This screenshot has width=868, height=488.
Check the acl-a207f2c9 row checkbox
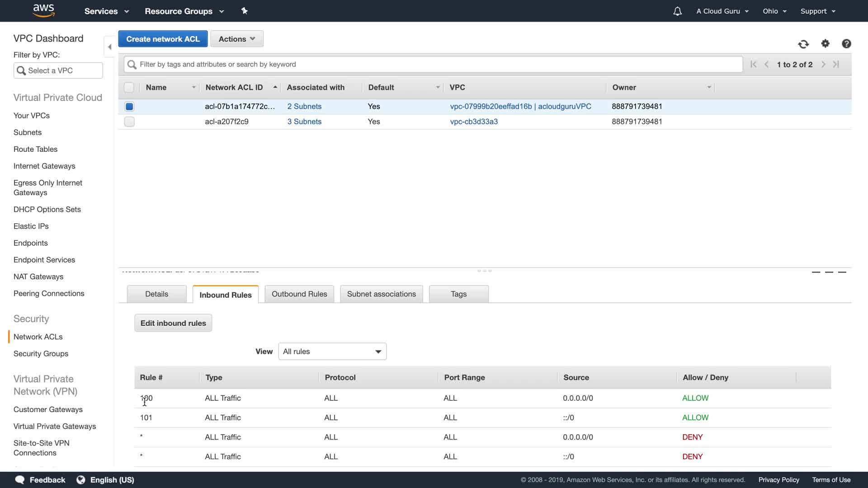click(129, 122)
